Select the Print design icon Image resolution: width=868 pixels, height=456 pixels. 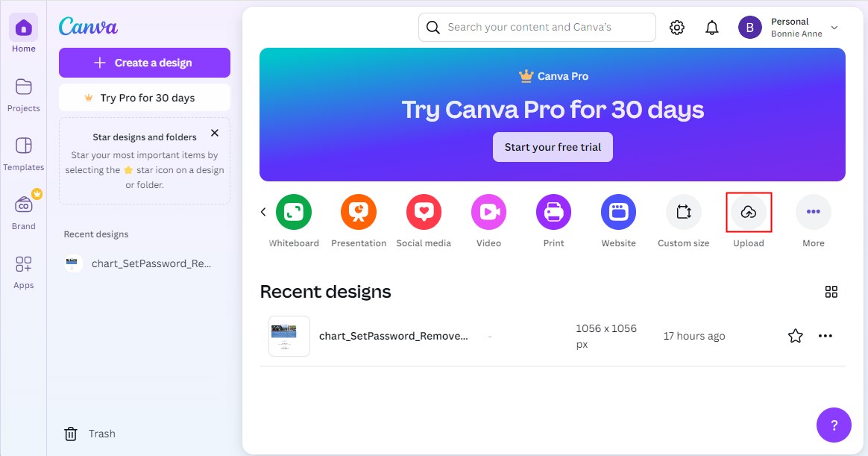[553, 211]
